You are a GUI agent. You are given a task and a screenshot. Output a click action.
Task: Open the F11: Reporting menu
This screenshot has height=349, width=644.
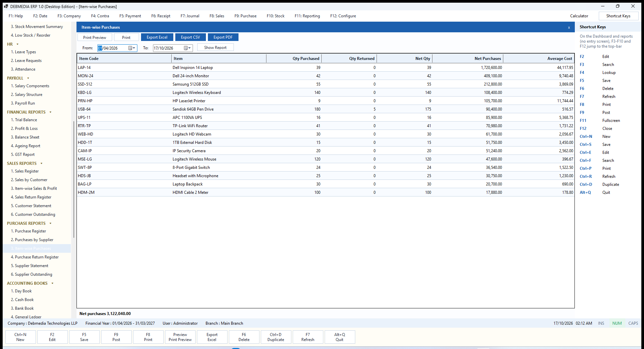click(x=307, y=16)
